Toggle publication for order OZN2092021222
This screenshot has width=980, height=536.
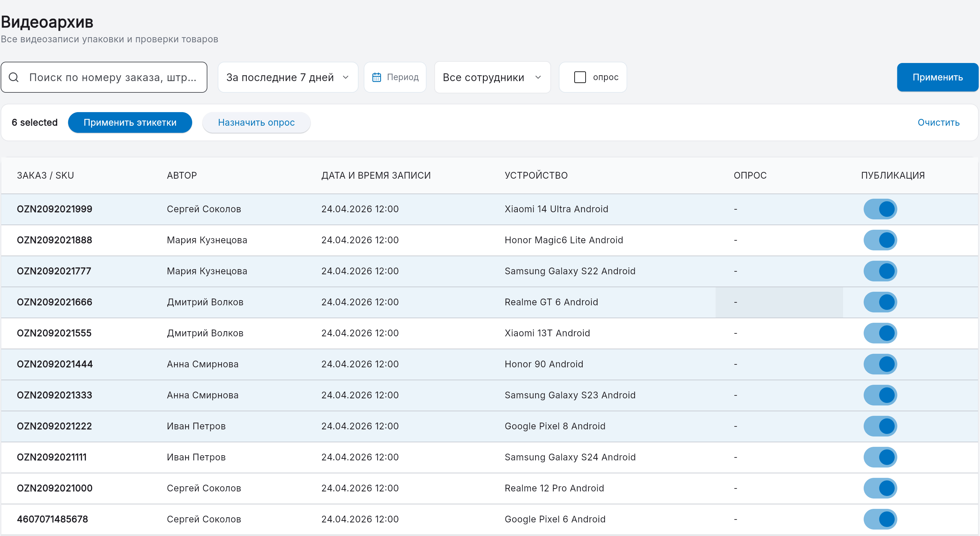coord(880,426)
